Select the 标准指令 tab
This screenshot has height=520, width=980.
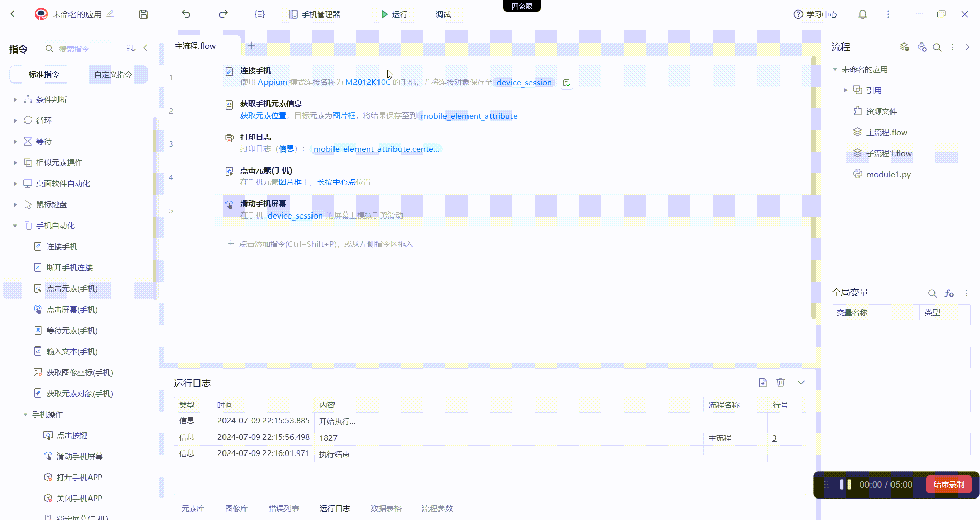pyautogui.click(x=44, y=74)
